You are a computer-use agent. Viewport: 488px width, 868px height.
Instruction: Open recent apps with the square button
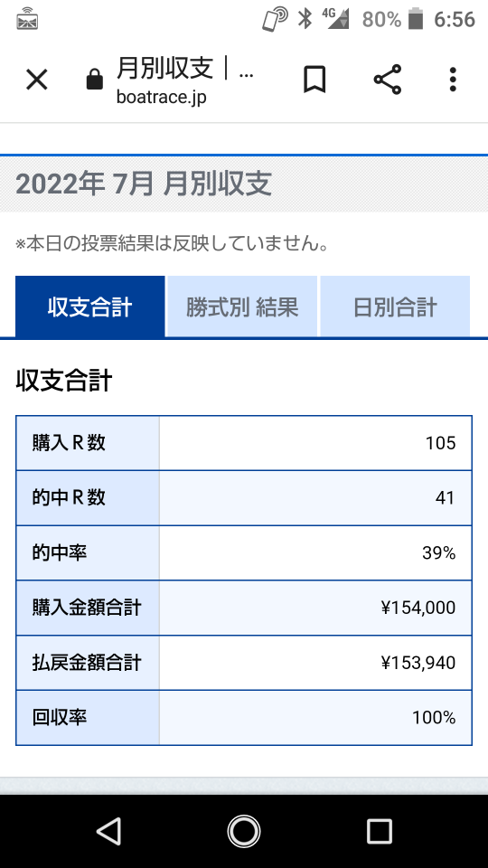[x=380, y=831]
